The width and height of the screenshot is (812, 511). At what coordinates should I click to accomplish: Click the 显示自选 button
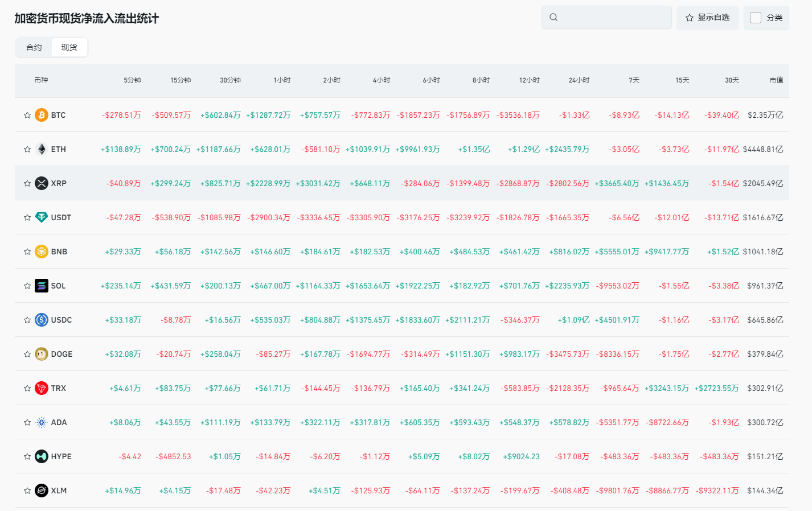click(708, 18)
